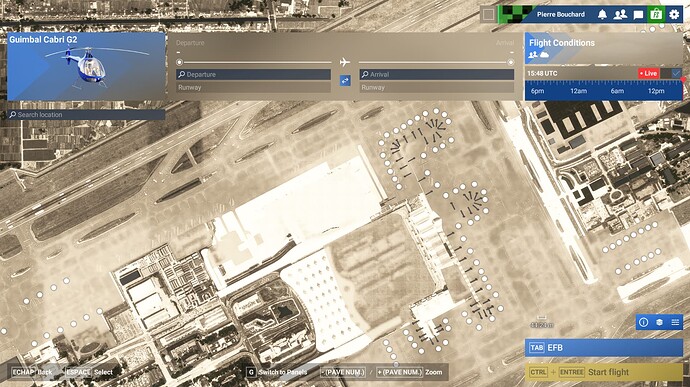Expand the departure Runway selector

(253, 88)
